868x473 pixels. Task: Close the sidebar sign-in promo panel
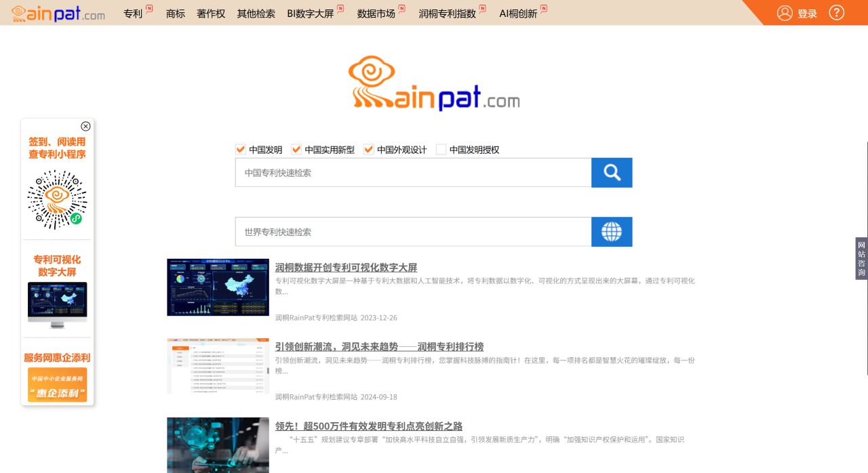(x=85, y=126)
